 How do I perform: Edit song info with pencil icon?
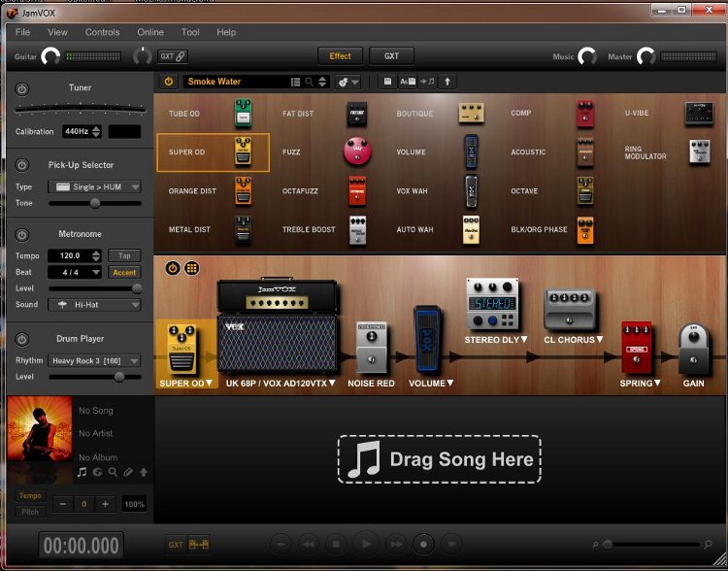click(128, 472)
